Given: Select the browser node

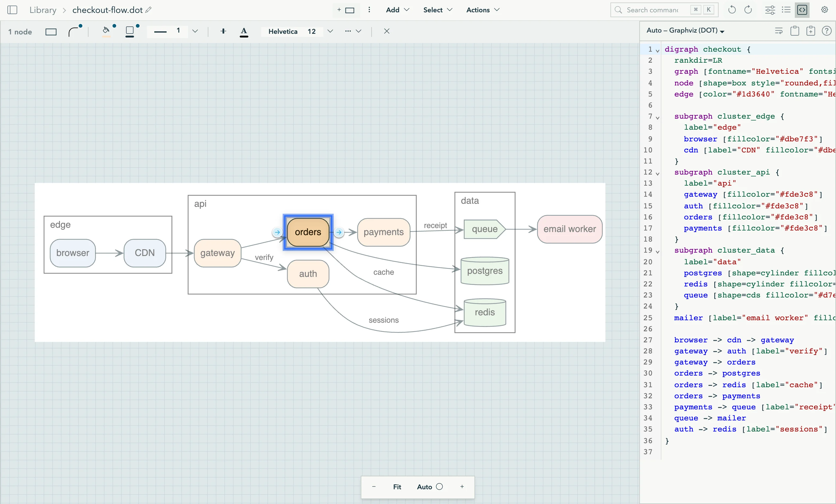Looking at the screenshot, I should 73,253.
